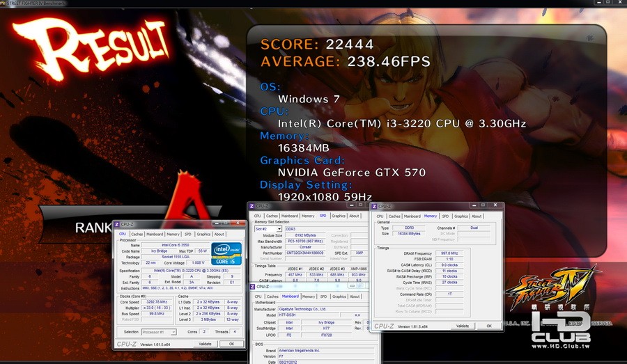Click the '3292.78 MHz' core speed value
Viewport: 627px width, 364px height.
[x=157, y=302]
